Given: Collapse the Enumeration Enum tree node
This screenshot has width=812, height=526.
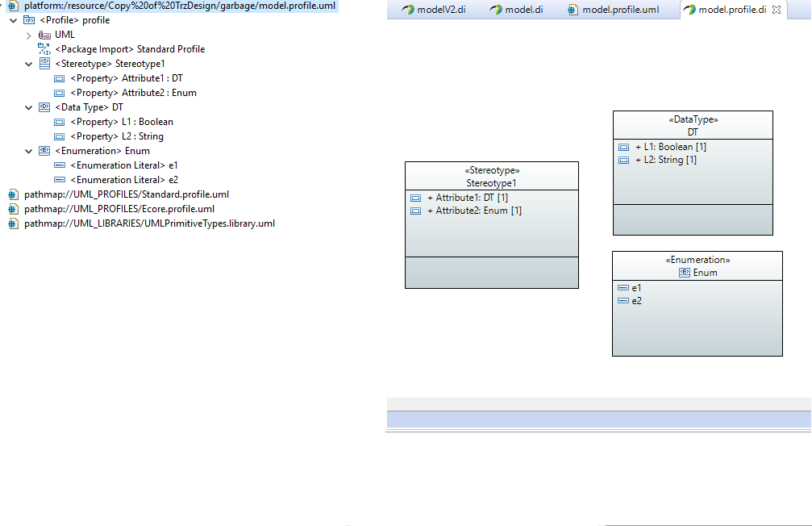Looking at the screenshot, I should click(x=29, y=152).
